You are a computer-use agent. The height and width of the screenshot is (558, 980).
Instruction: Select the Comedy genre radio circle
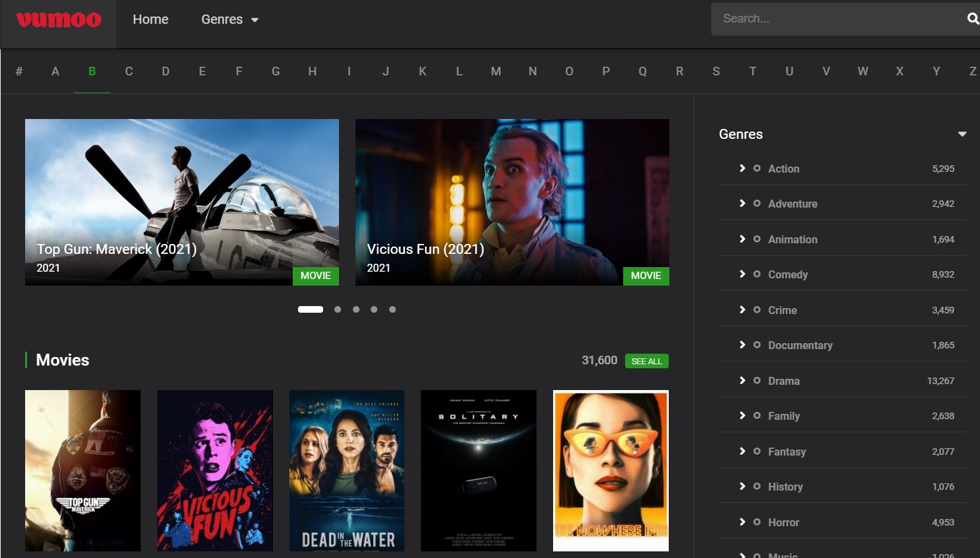757,274
